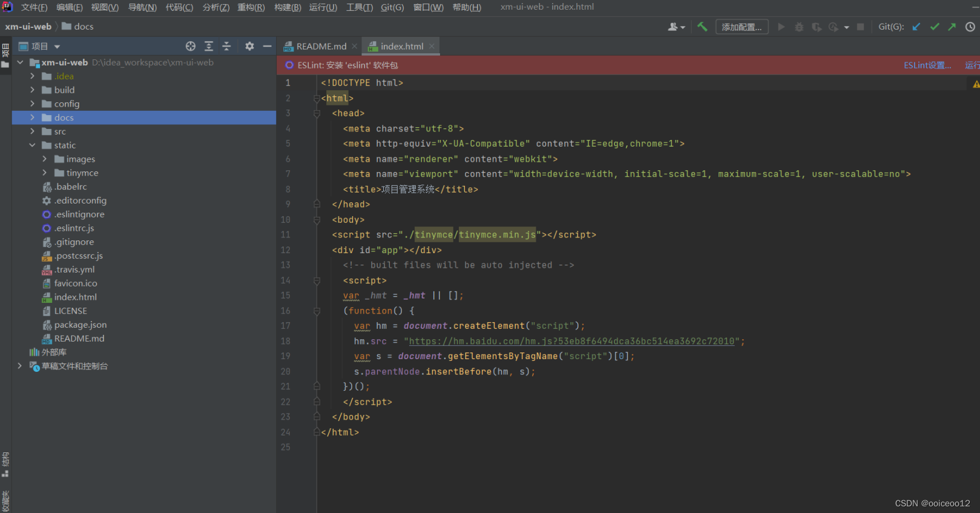Click the Build project hammer icon

pos(702,27)
